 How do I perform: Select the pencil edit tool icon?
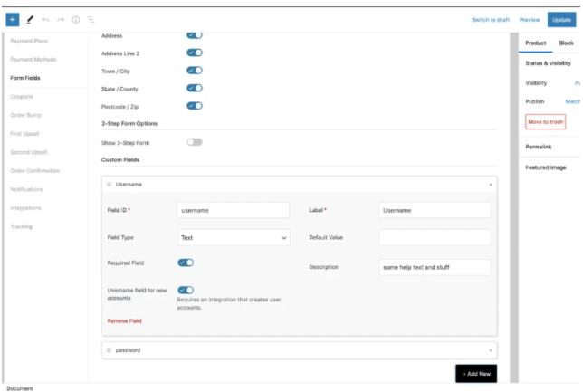(30, 19)
